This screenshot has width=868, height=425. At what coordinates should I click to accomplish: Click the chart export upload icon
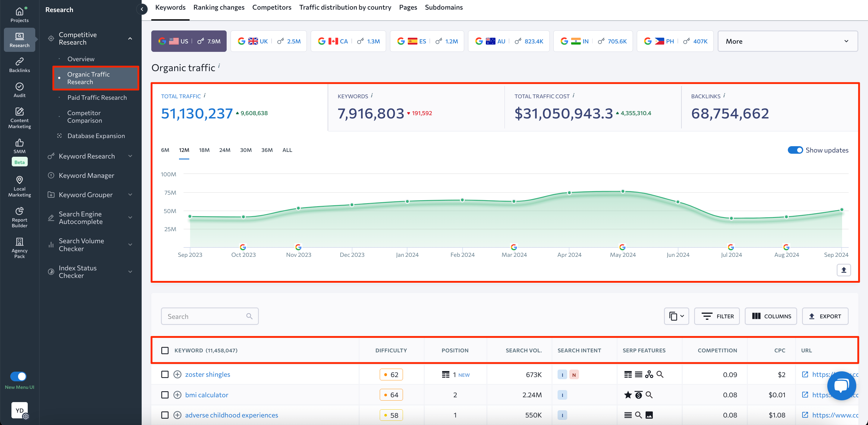[843, 270]
